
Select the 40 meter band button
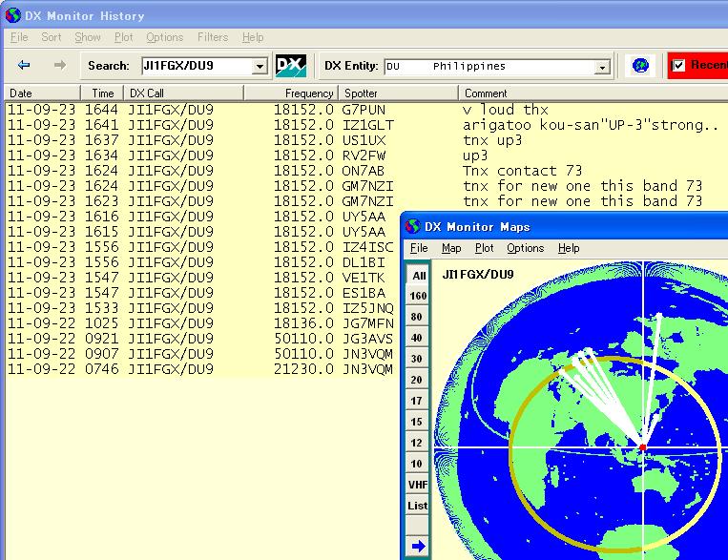[417, 338]
